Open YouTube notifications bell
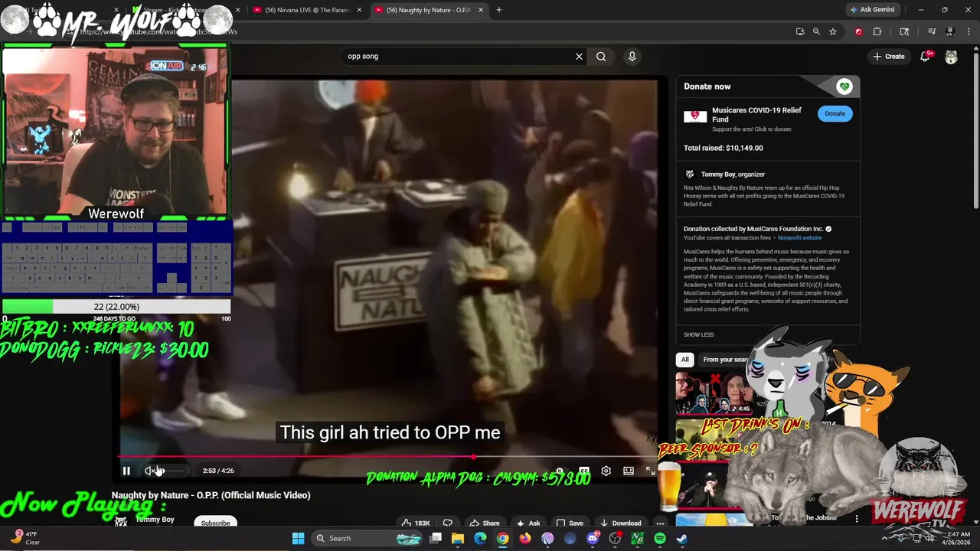 (925, 56)
